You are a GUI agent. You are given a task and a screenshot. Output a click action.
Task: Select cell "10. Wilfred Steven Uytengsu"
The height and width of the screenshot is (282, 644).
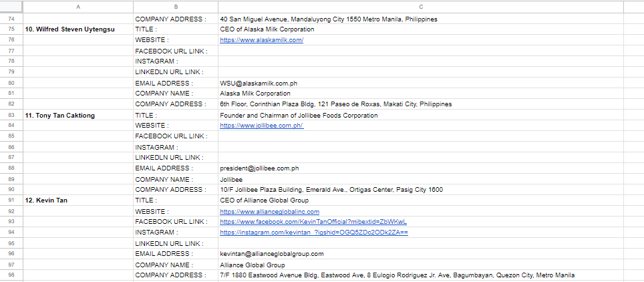pyautogui.click(x=78, y=29)
